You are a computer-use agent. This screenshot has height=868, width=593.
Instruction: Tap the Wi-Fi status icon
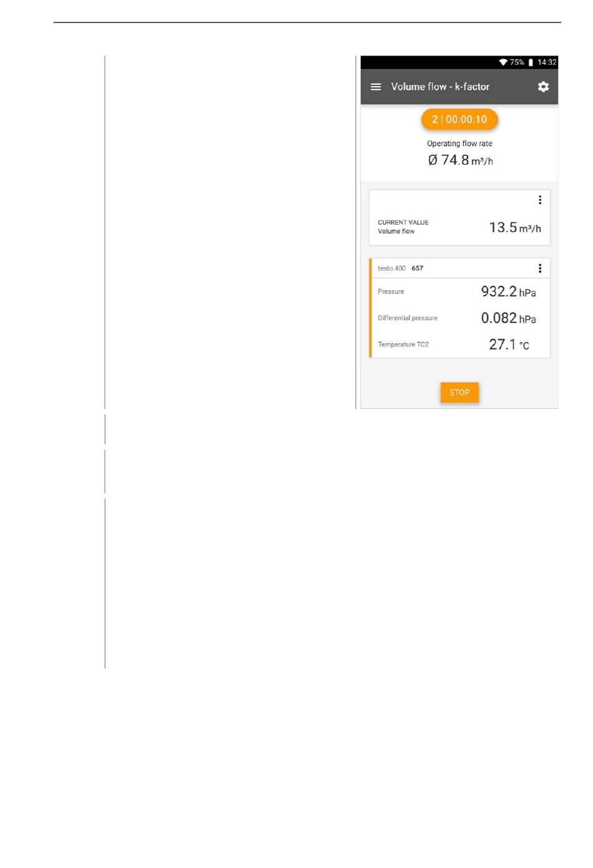click(x=503, y=62)
